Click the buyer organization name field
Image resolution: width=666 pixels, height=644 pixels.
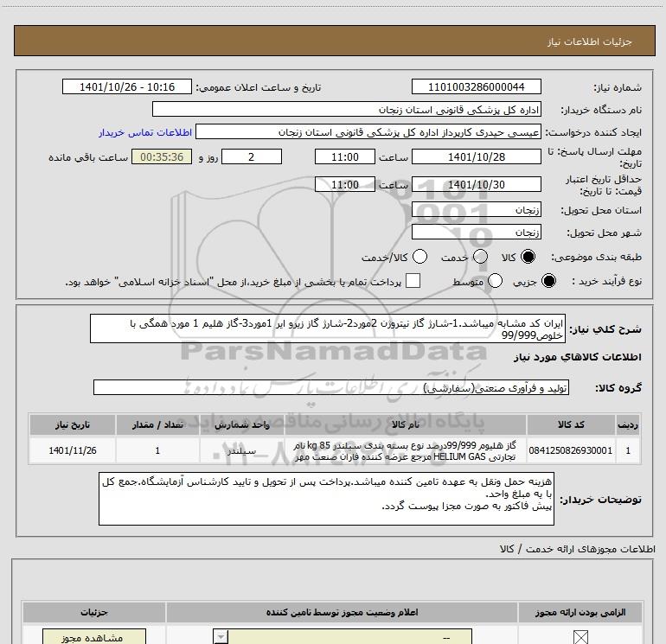[347, 109]
